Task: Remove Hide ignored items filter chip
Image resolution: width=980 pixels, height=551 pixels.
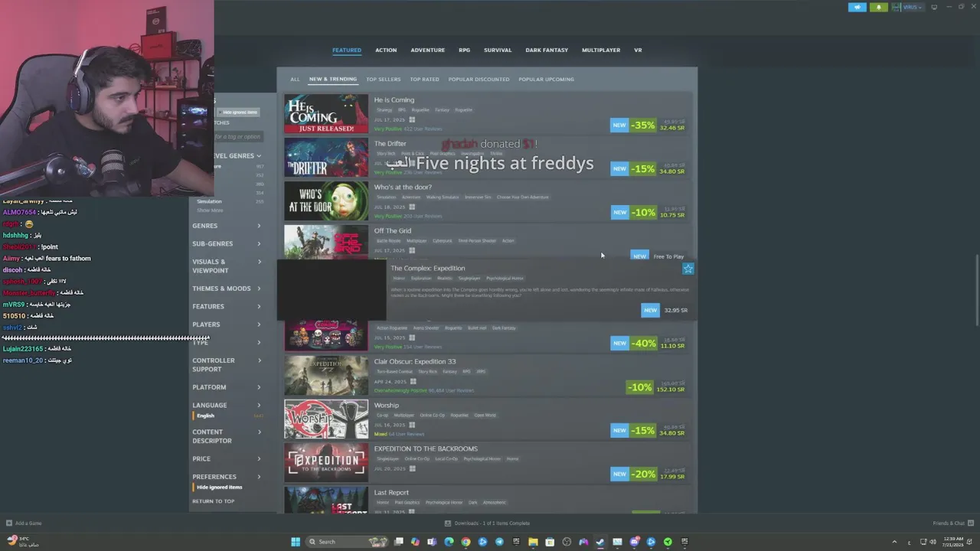Action: coord(238,112)
